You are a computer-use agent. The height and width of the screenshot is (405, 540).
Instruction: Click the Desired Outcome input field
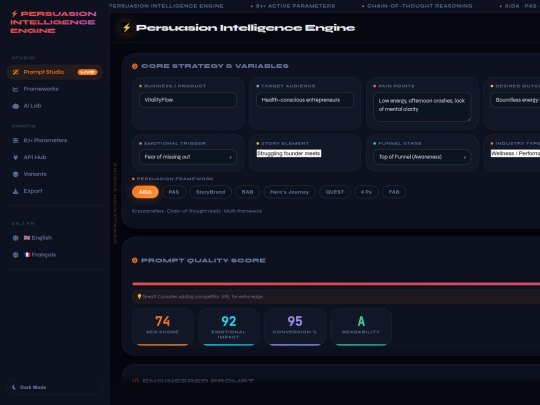coord(515,100)
